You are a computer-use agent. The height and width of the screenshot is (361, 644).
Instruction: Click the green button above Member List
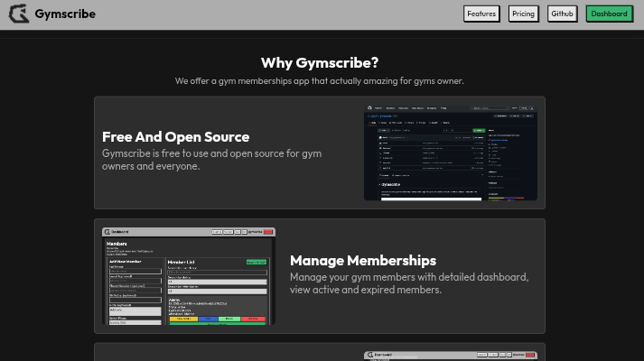click(257, 262)
